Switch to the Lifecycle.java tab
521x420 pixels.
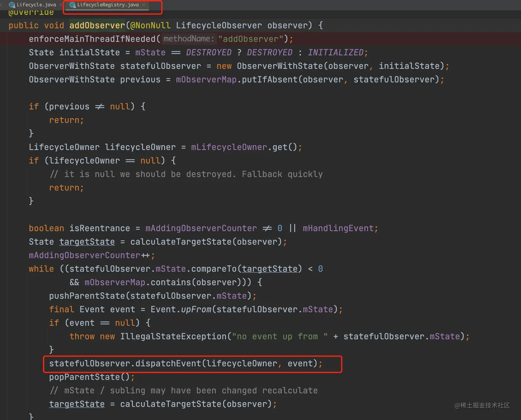tap(36, 5)
